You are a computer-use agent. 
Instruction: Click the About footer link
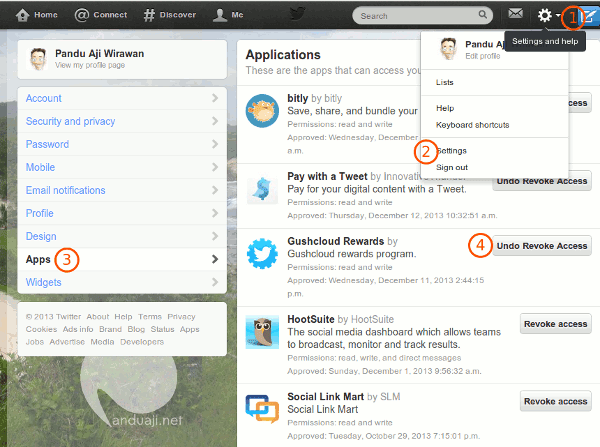pos(98,317)
